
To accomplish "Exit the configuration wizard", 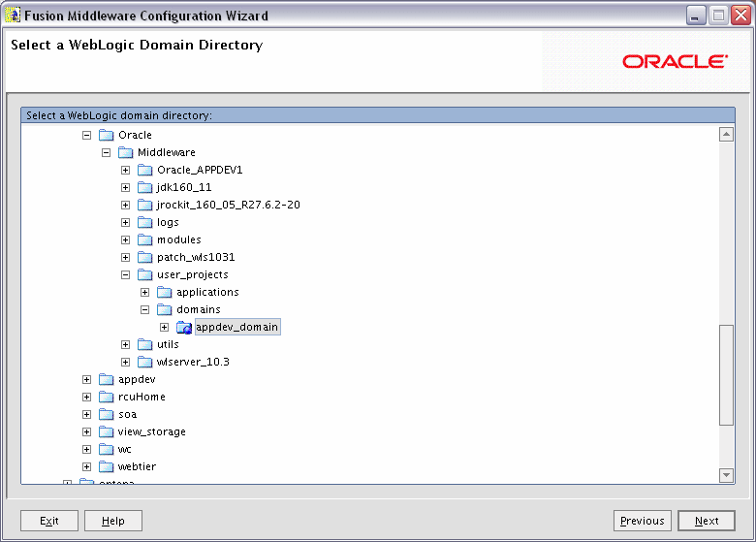I will point(49,521).
